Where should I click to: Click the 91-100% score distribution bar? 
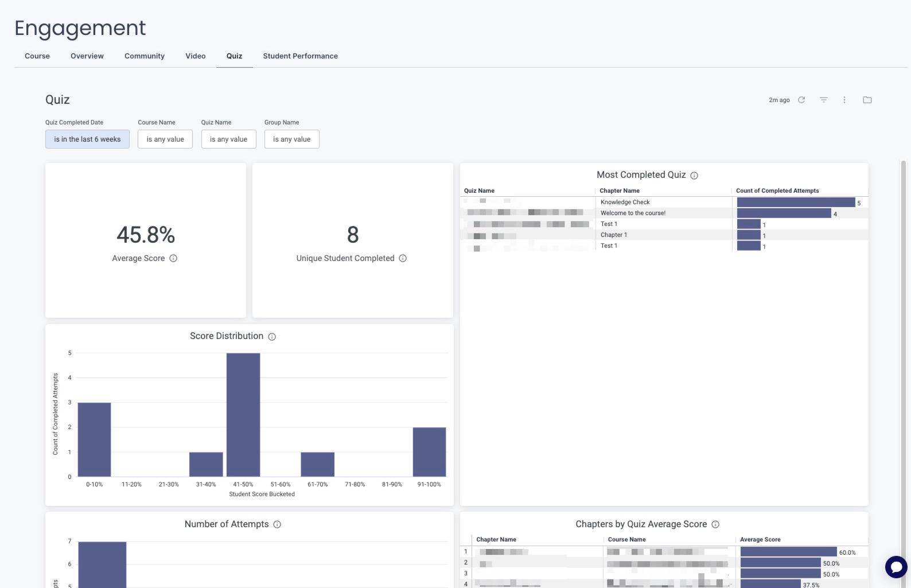point(429,452)
